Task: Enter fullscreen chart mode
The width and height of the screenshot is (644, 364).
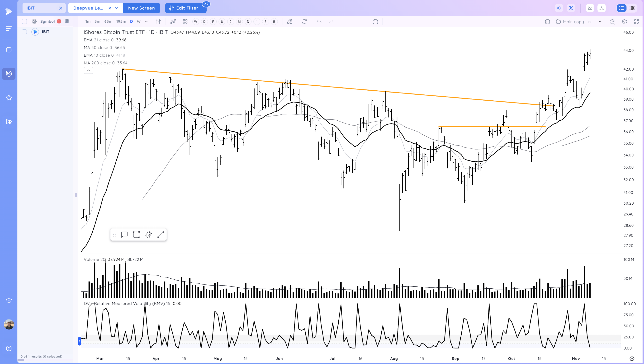Action: (636, 22)
